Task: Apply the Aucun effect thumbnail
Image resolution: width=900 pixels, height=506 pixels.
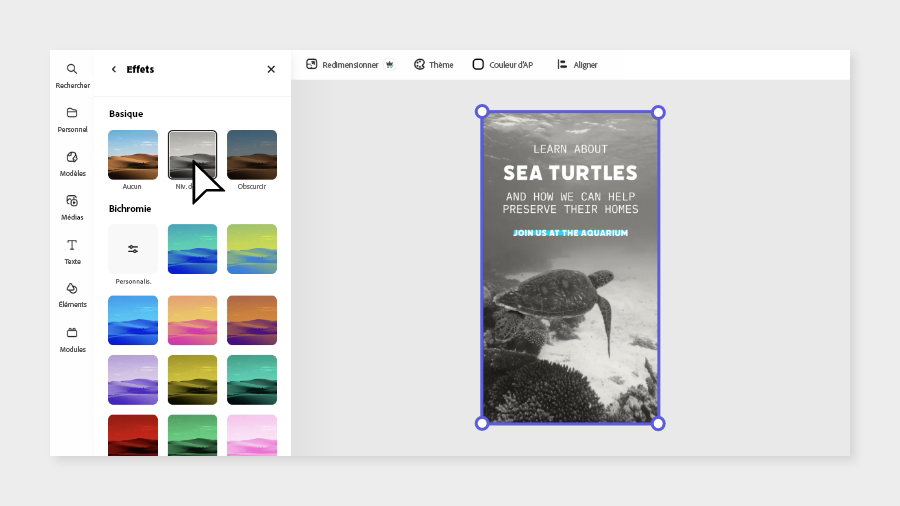Action: (133, 155)
